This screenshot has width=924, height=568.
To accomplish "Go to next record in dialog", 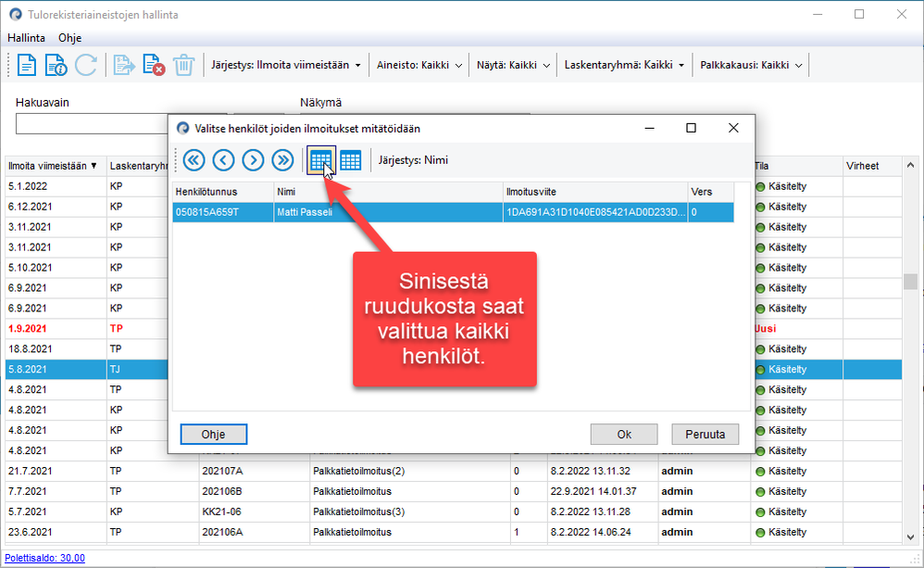I will tap(254, 160).
